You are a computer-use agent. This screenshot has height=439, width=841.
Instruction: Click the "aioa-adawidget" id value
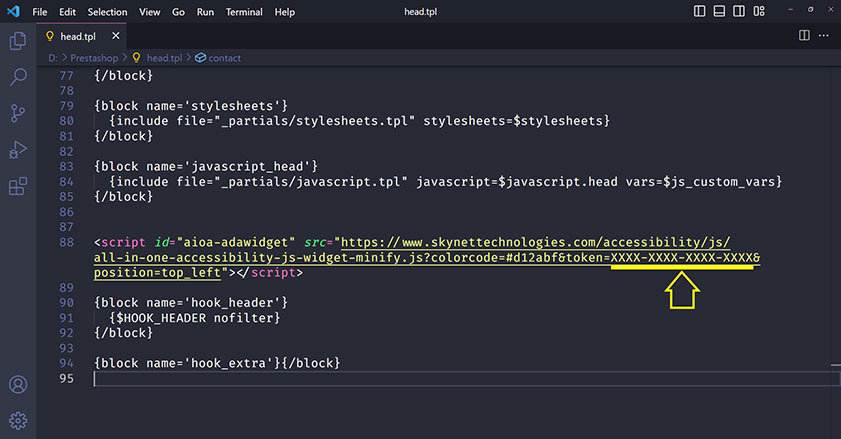coord(236,243)
